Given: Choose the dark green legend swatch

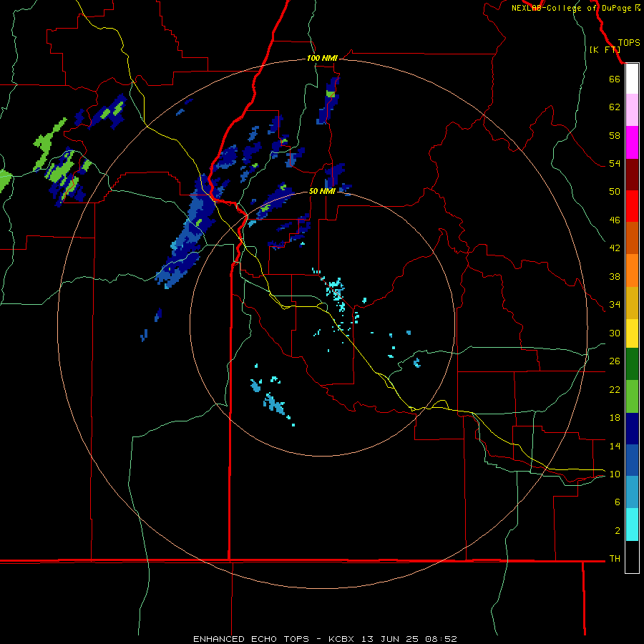Looking at the screenshot, I should [x=632, y=364].
